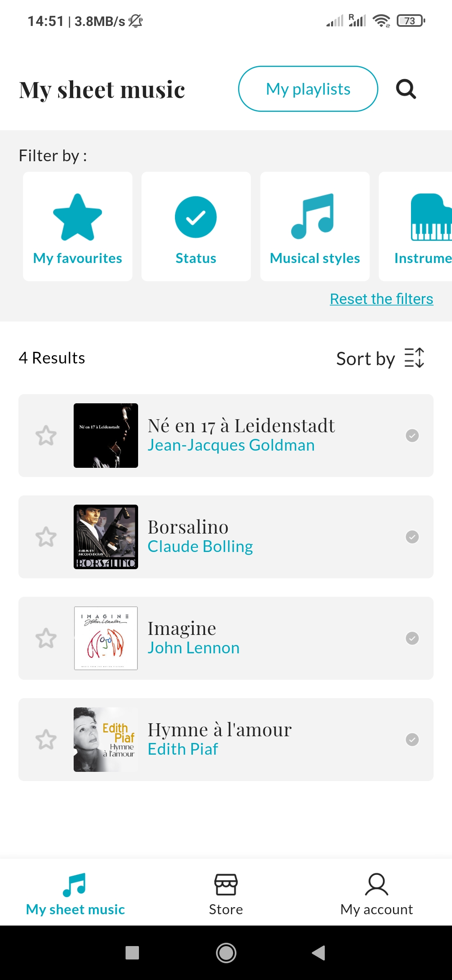The height and width of the screenshot is (980, 452).
Task: Toggle status checkmark for Hymne à l'amour
Action: (412, 740)
